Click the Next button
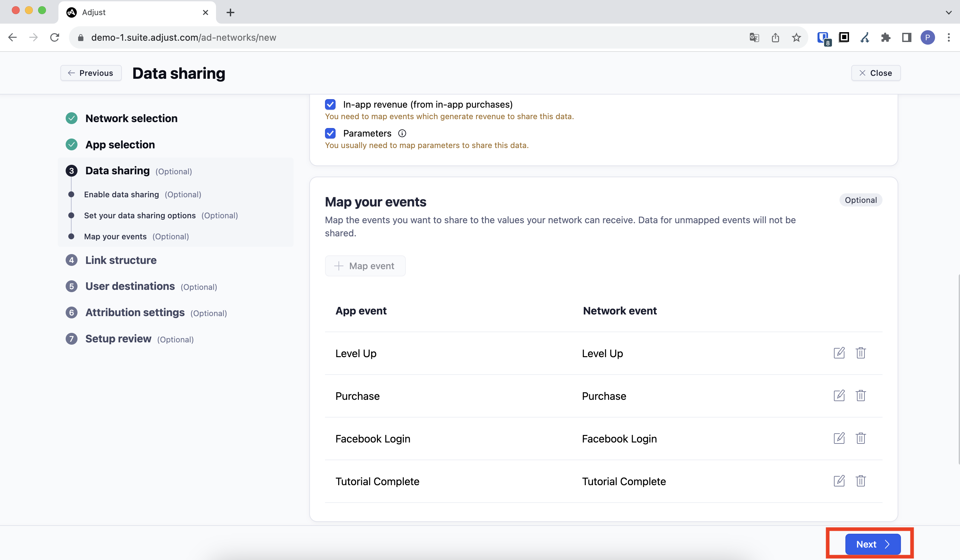 pyautogui.click(x=872, y=544)
